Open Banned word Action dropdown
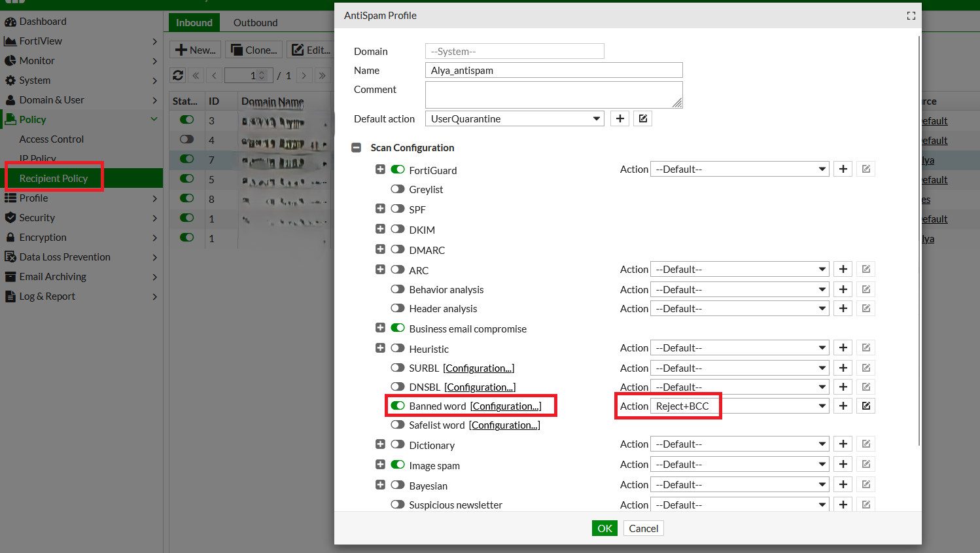Image resolution: width=980 pixels, height=553 pixels. (740, 406)
